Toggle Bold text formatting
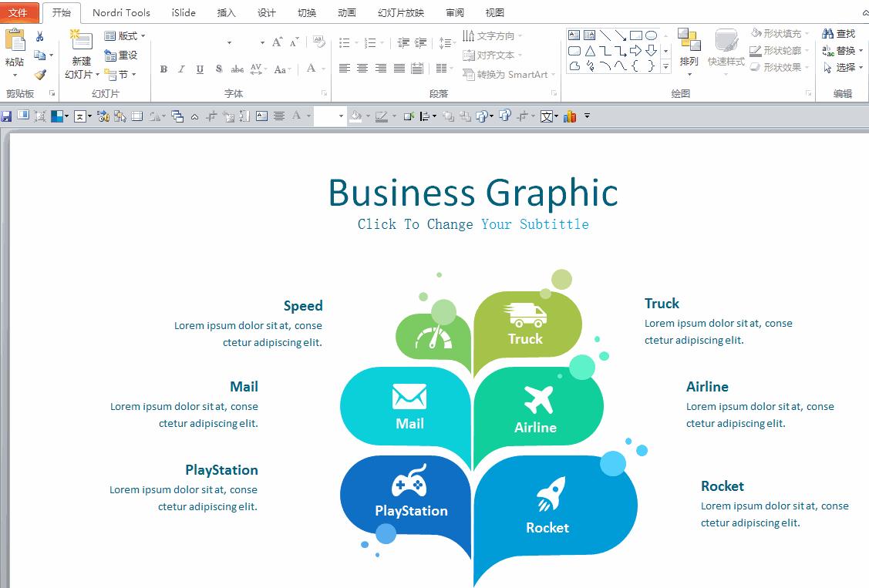Image resolution: width=869 pixels, height=588 pixels. [163, 69]
